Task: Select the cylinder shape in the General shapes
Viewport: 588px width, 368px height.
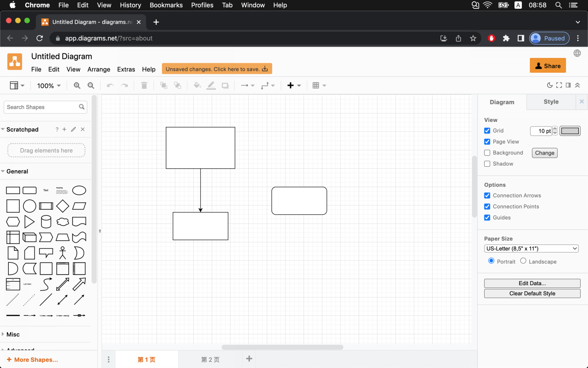Action: coord(46,222)
